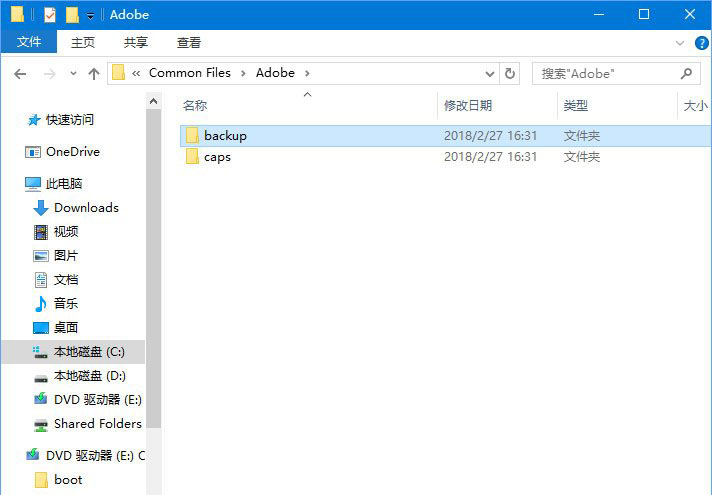Click the 文档 document icon
This screenshot has height=495, width=712.
(x=41, y=280)
